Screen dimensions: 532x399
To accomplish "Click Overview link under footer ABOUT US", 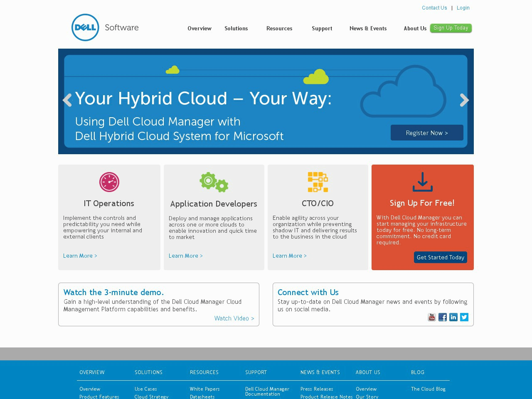I will (x=366, y=389).
